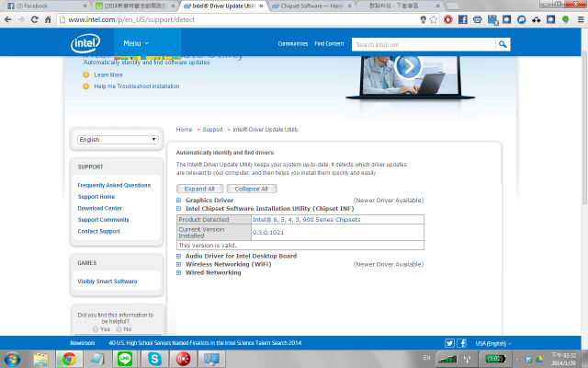Screen dimensions: 588x368
Task: Switch to the Intel Driver Update Utility tab
Action: pos(223,6)
